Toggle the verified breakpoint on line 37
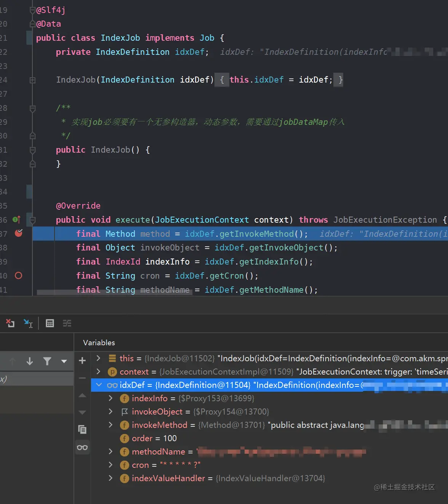 (x=18, y=233)
